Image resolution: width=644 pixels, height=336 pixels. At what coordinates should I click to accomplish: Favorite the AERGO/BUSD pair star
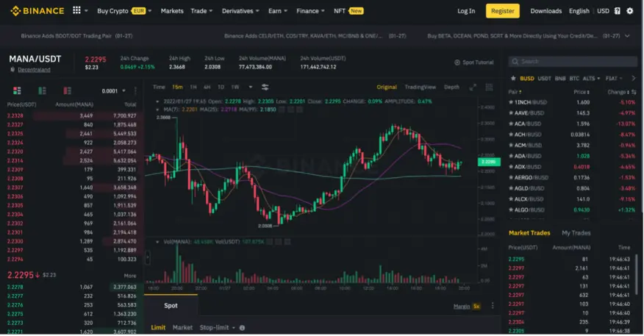(x=511, y=177)
